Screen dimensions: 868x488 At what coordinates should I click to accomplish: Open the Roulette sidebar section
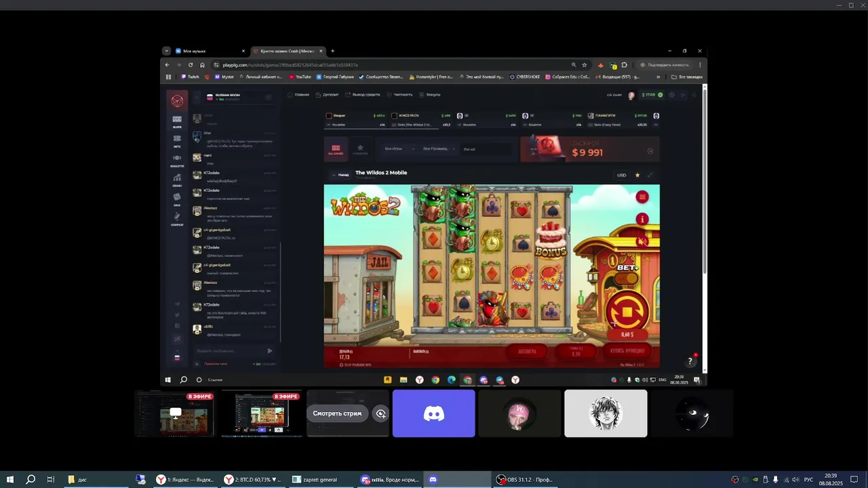tap(177, 160)
